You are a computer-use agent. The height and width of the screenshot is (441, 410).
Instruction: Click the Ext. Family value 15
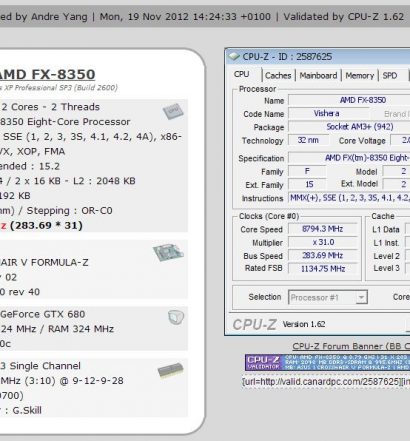pos(307,184)
